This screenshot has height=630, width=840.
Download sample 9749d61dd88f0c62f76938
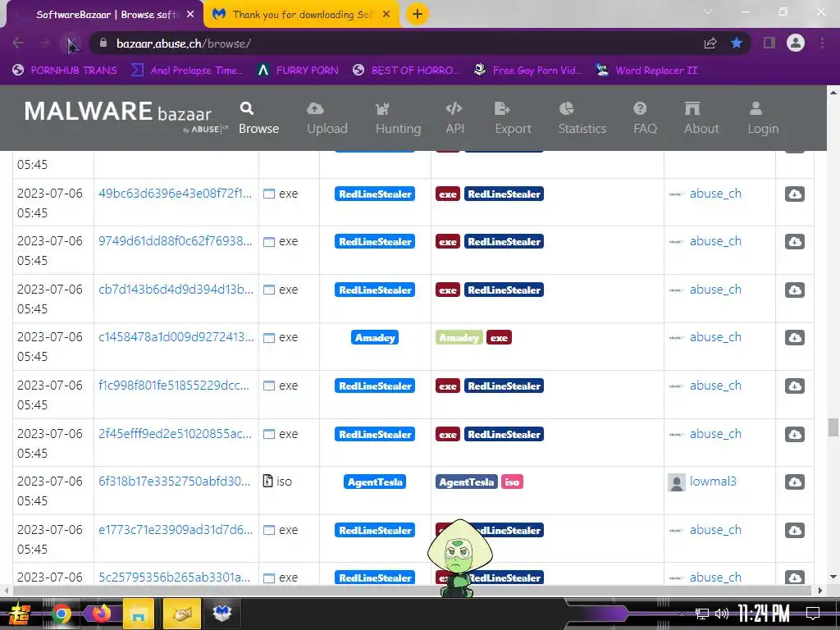(794, 242)
